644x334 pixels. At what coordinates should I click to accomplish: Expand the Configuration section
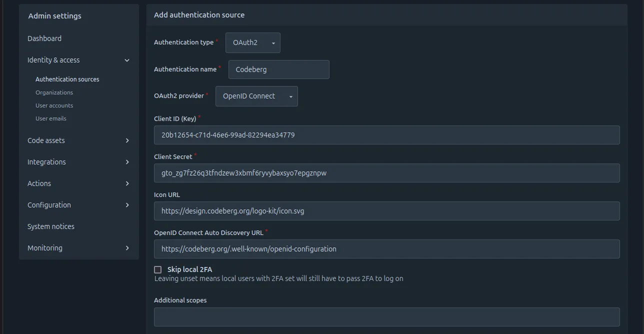click(x=77, y=205)
